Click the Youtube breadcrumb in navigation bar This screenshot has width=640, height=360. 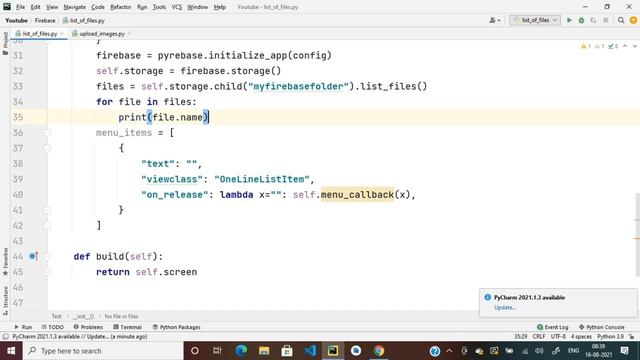[x=16, y=20]
